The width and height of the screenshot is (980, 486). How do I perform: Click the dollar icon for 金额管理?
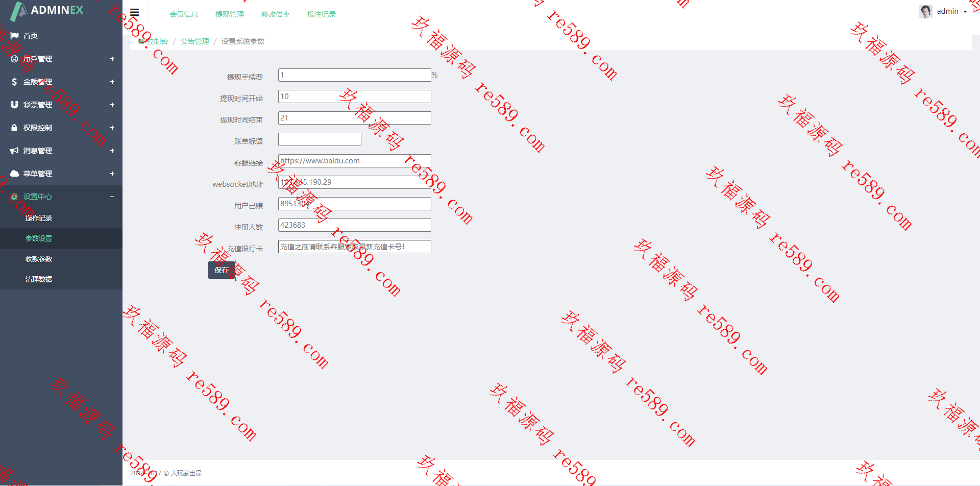(14, 82)
